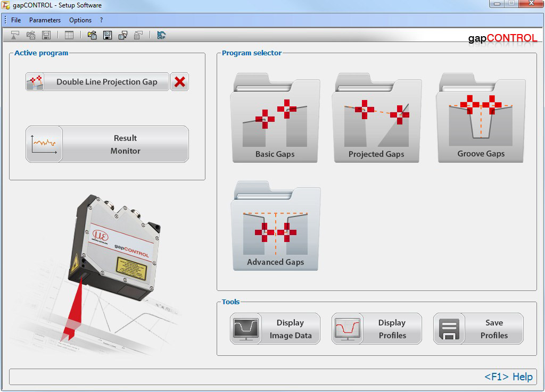Image resolution: width=545 pixels, height=392 pixels.
Task: Remove active program with the red X
Action: [180, 82]
